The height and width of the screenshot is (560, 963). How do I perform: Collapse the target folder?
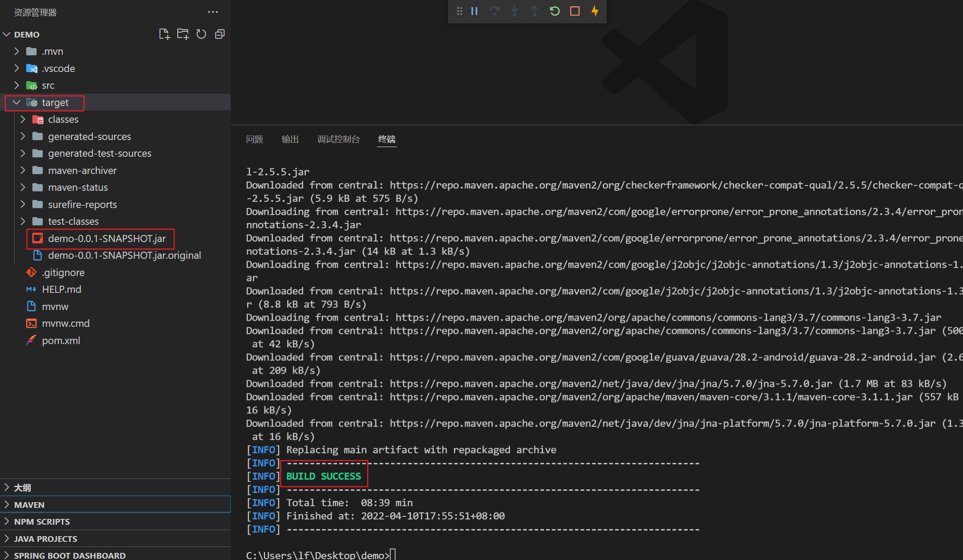click(x=17, y=102)
